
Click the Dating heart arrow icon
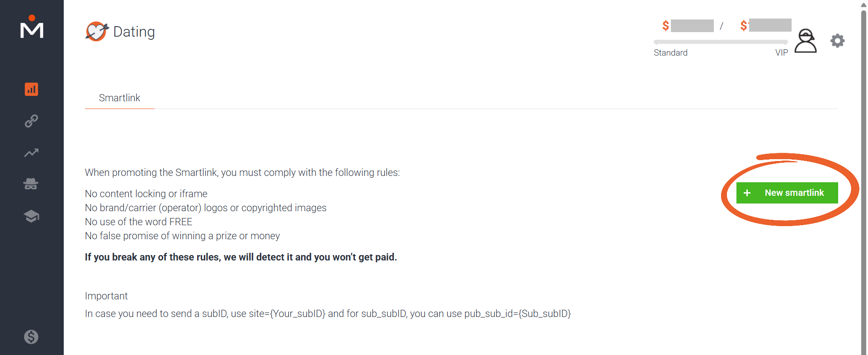97,31
